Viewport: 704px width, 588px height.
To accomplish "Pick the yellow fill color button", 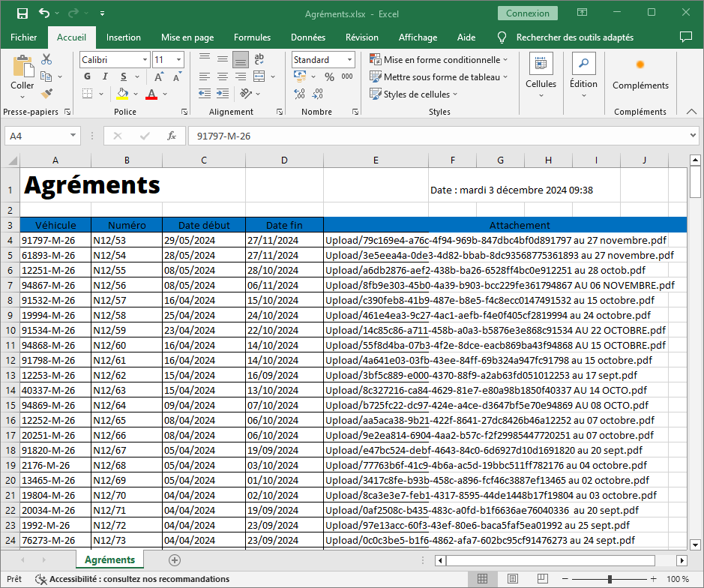I will pos(122,94).
